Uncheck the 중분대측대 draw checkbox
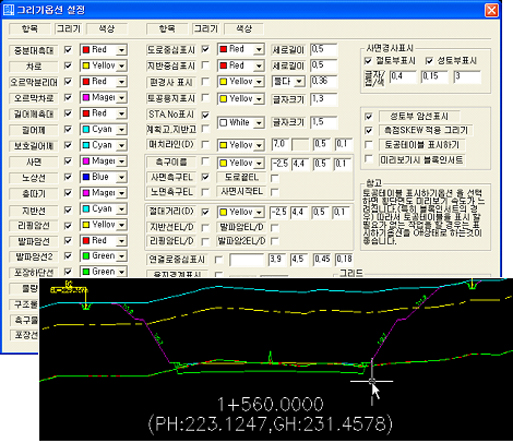The width and height of the screenshot is (513, 443). point(68,50)
